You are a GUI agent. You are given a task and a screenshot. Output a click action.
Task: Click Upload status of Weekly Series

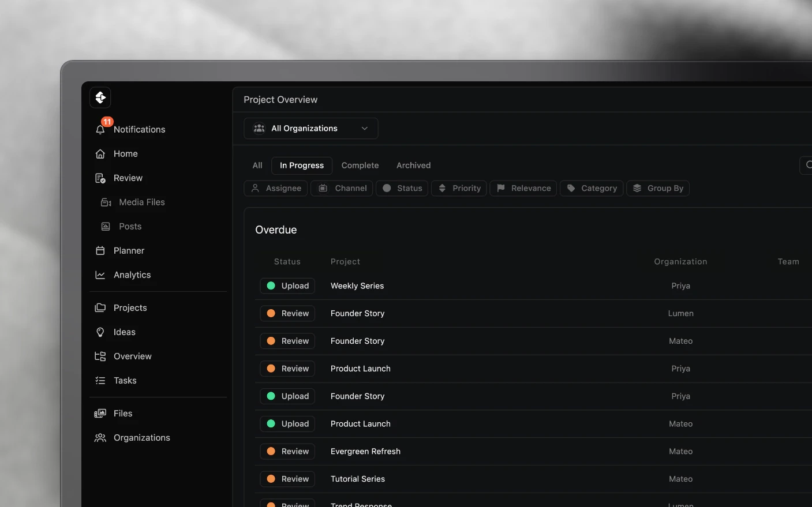coord(287,286)
